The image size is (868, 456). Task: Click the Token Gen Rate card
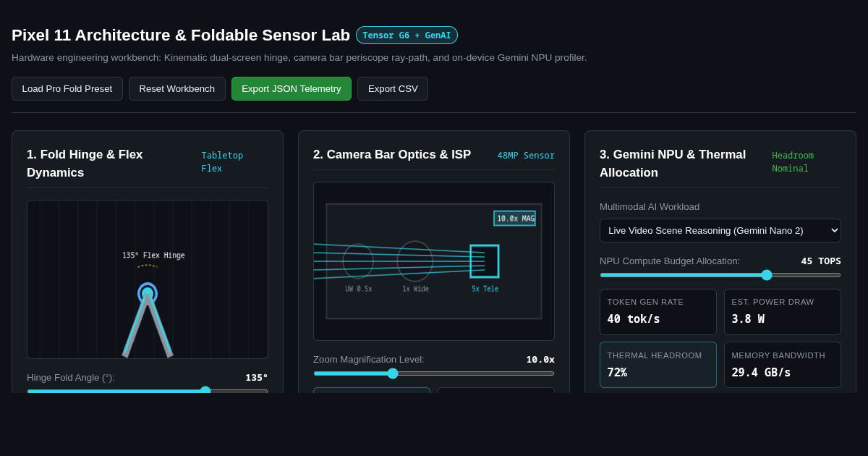point(658,312)
